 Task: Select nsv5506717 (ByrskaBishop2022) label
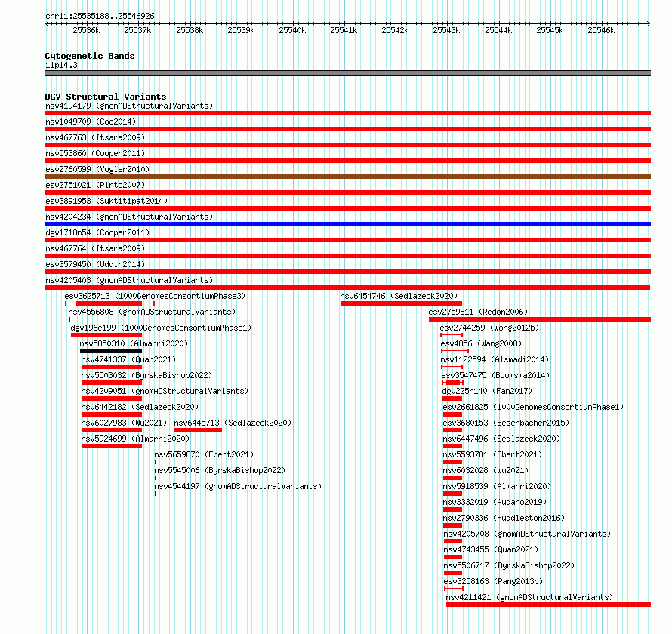coord(509,565)
